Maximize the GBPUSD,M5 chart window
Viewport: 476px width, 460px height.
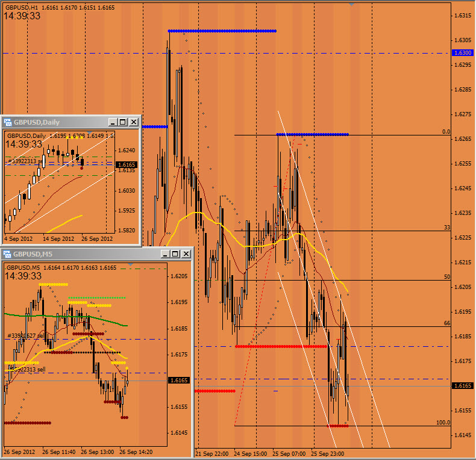point(175,253)
